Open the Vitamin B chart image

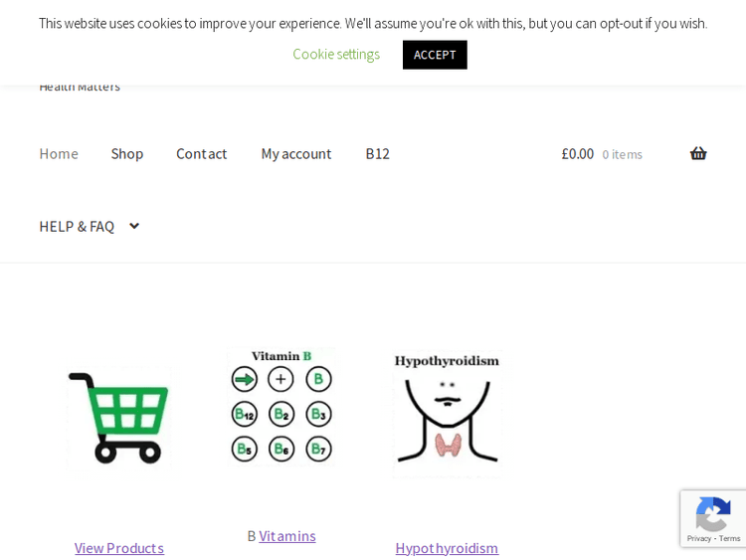point(281,406)
